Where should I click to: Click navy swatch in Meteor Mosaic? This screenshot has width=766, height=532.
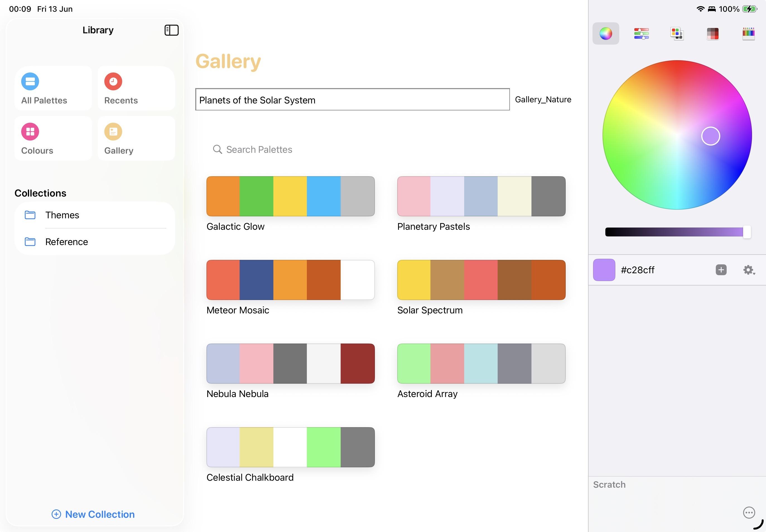click(256, 280)
